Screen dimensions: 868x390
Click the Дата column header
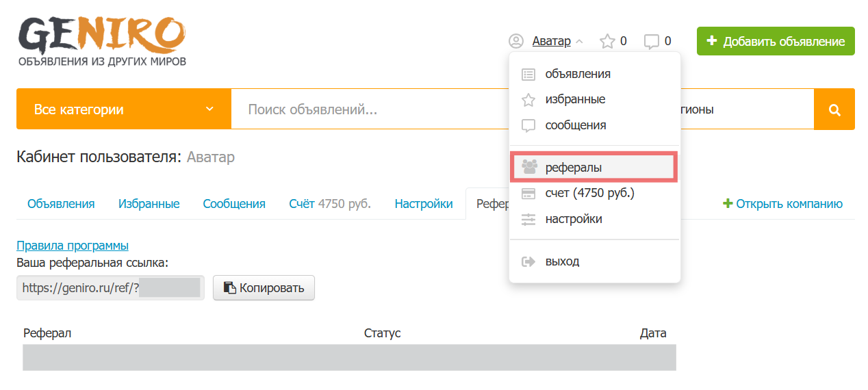point(653,333)
